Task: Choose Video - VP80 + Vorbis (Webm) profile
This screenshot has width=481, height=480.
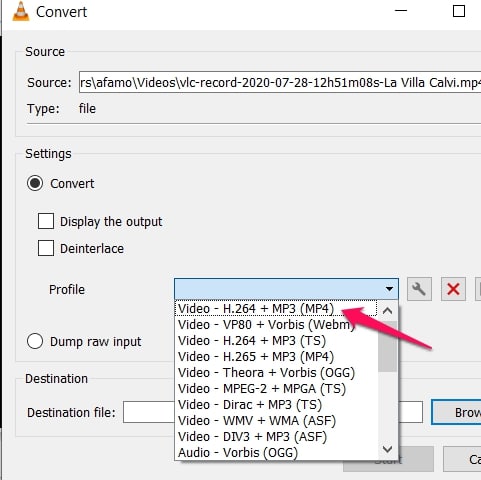Action: pos(276,324)
